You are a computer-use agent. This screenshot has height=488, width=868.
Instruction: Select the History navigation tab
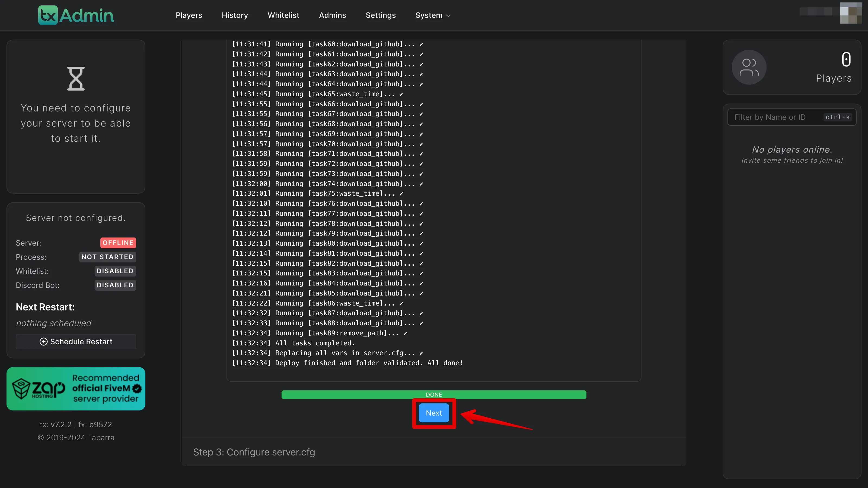tap(234, 15)
